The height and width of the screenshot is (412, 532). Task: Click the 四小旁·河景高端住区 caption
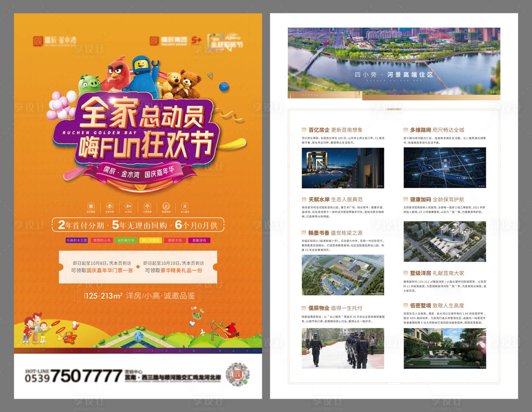pos(394,75)
